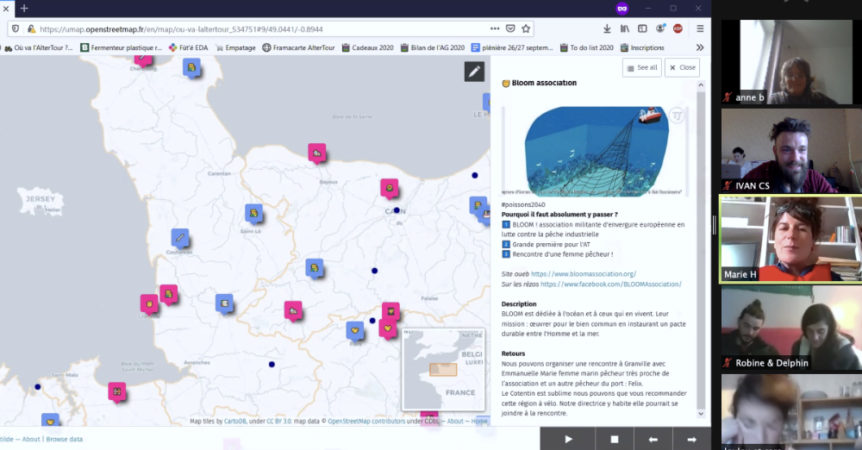862x450 pixels.
Task: Start the slideshow with play button
Action: 568,439
